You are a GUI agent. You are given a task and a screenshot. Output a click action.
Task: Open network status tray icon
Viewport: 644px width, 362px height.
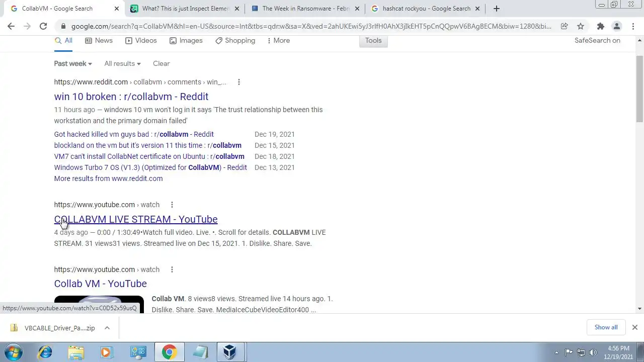point(581,352)
